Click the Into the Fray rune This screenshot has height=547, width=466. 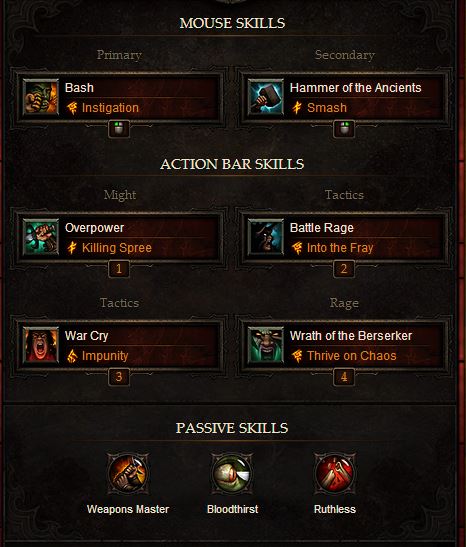(x=340, y=248)
